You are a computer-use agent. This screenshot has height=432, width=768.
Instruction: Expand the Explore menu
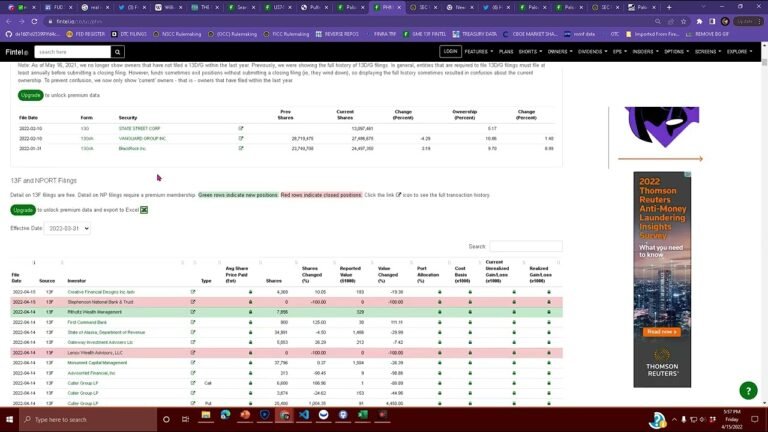[739, 51]
